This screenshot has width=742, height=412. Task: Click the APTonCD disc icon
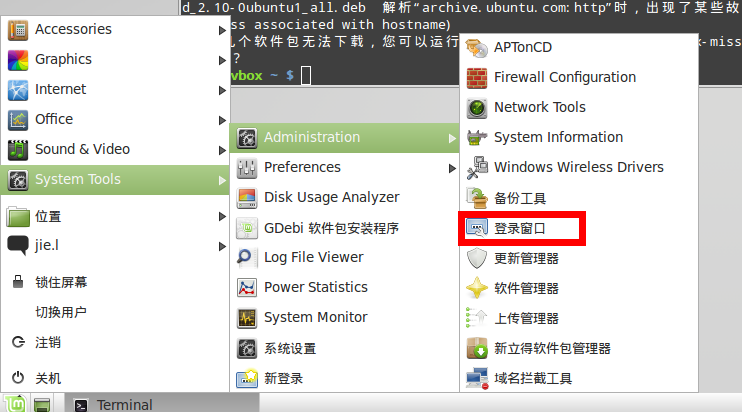click(477, 47)
